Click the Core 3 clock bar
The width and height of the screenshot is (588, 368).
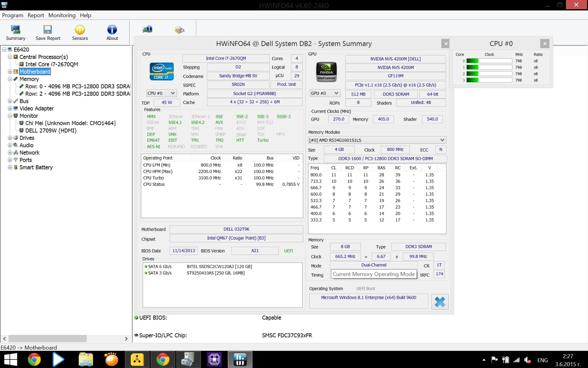(489, 80)
